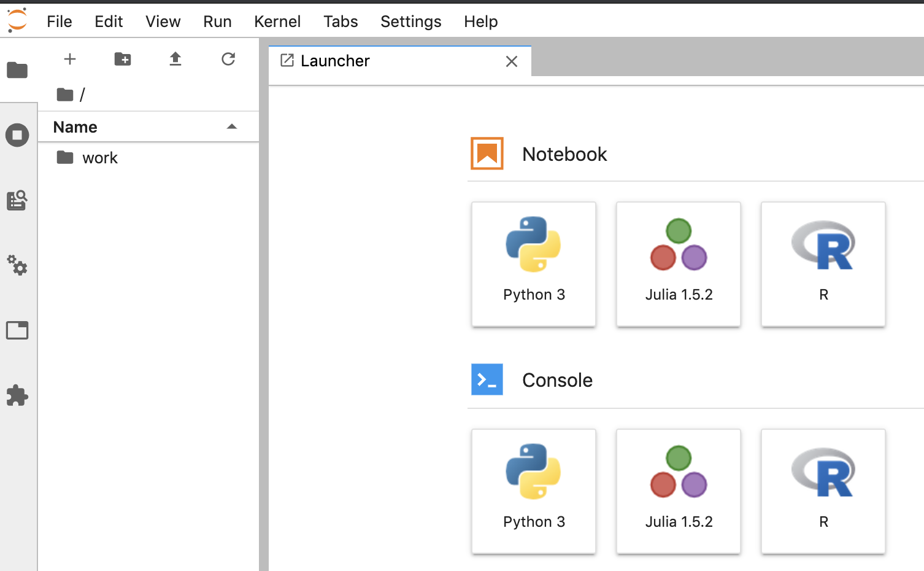Open Running Terminals and Kernels panel
Image resolution: width=924 pixels, height=571 pixels.
(x=17, y=135)
